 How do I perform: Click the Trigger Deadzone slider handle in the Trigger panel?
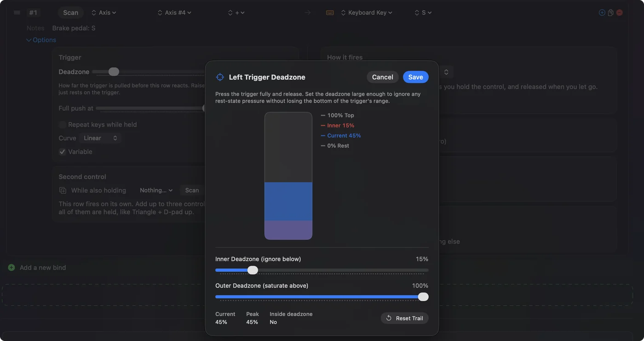[114, 72]
